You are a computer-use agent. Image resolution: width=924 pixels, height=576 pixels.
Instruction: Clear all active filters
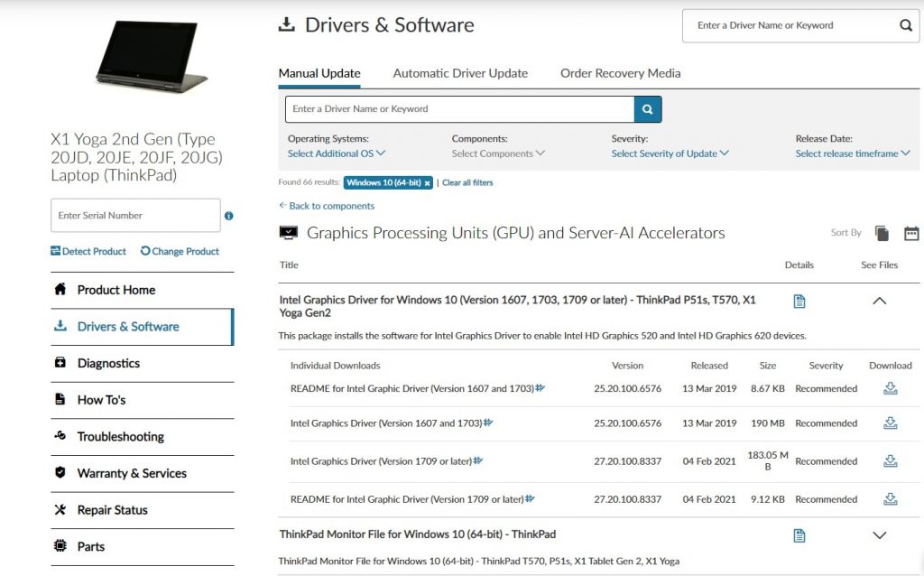point(470,182)
